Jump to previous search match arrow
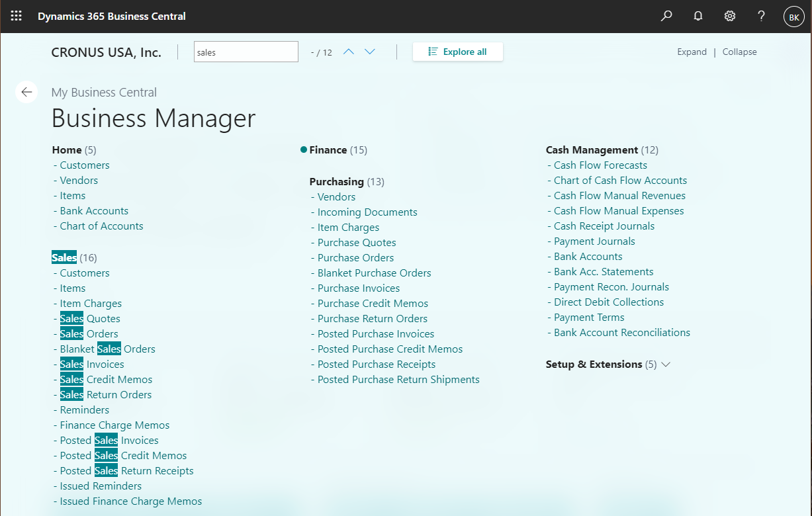812x516 pixels. tap(349, 52)
